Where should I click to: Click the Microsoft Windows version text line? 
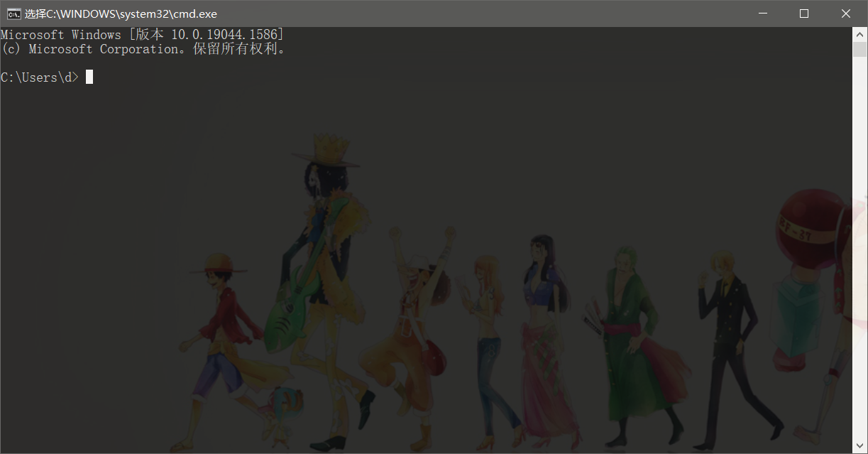click(x=142, y=35)
